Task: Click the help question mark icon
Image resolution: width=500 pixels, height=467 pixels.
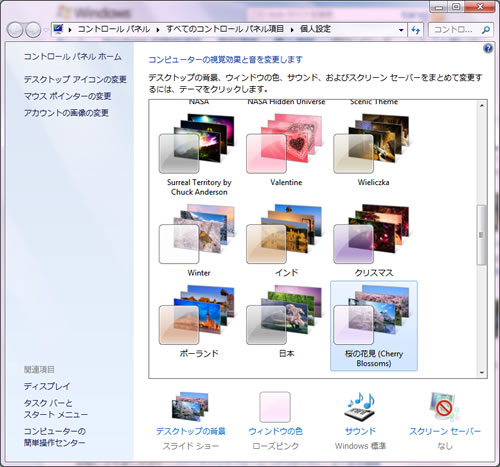Action: click(488, 49)
